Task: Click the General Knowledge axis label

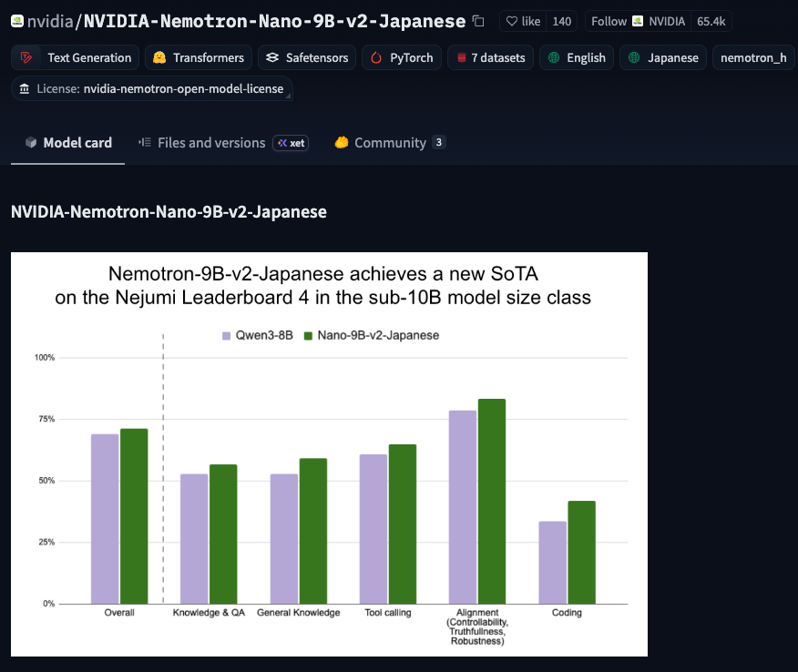Action: tap(298, 613)
